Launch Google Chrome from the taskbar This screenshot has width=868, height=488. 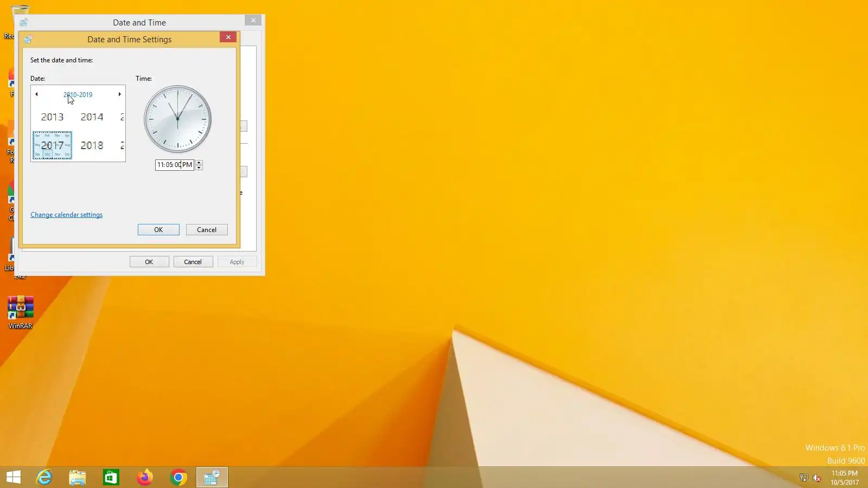coord(178,477)
